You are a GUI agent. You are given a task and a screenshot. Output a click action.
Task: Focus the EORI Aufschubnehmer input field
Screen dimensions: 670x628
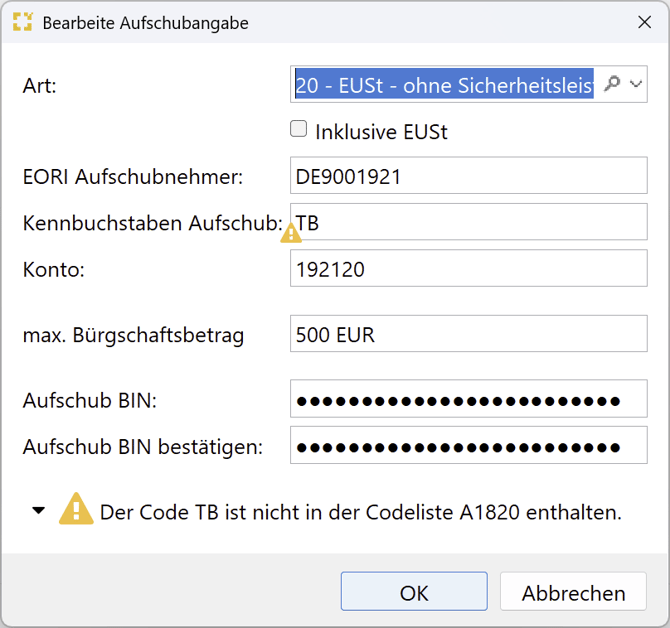point(468,177)
